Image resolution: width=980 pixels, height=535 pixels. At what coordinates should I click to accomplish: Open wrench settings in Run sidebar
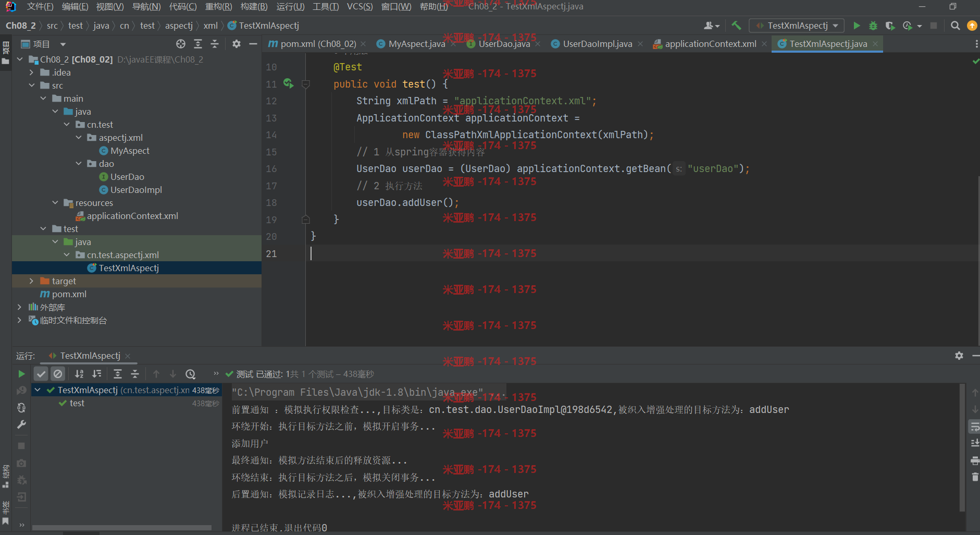tap(21, 425)
